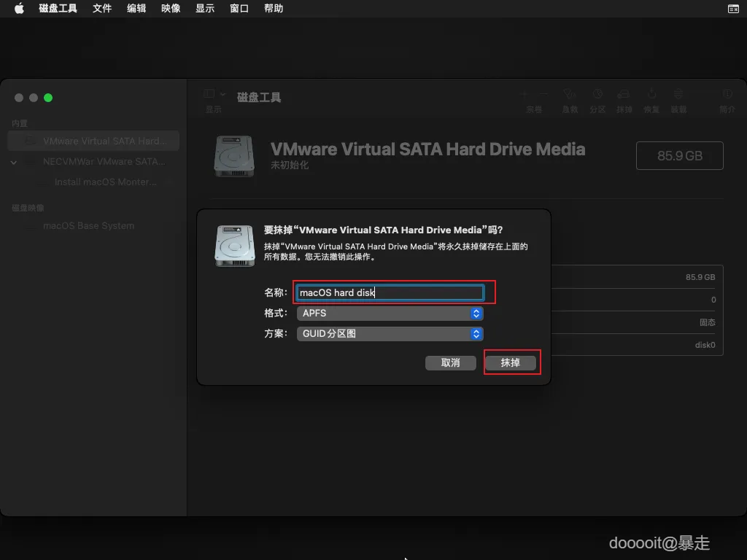Collapse the NECVMWar VMware SATA disclosure arrow
This screenshot has height=560, width=747.
(14, 163)
